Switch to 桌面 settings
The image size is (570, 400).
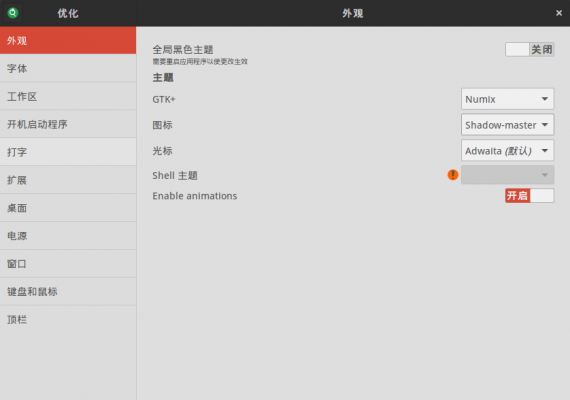pos(68,208)
